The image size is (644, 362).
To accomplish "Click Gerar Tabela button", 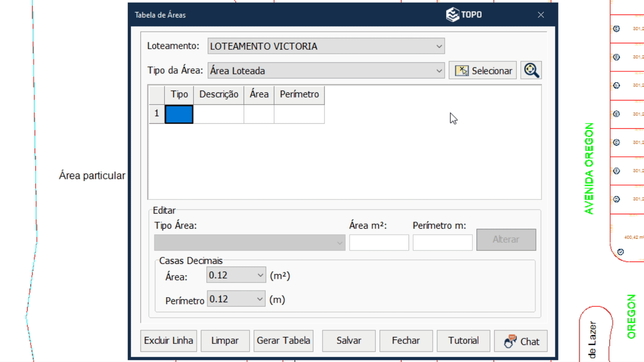I will [x=283, y=341].
